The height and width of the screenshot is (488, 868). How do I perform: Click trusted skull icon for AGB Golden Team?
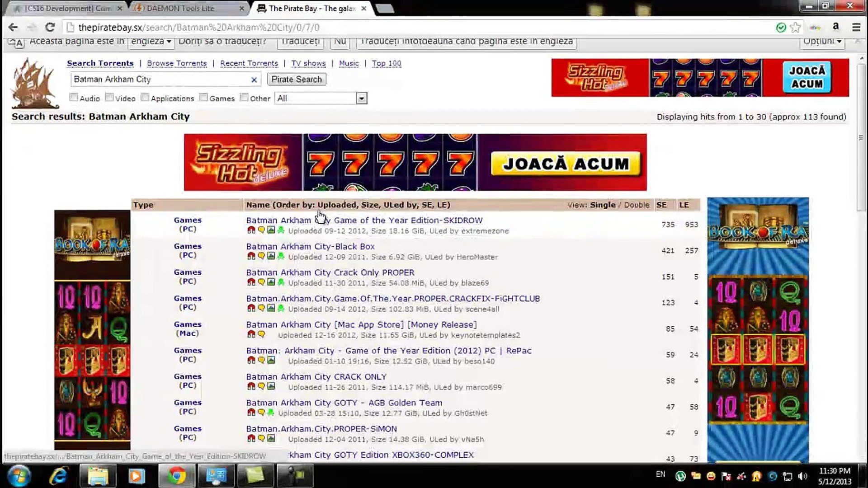(x=271, y=413)
